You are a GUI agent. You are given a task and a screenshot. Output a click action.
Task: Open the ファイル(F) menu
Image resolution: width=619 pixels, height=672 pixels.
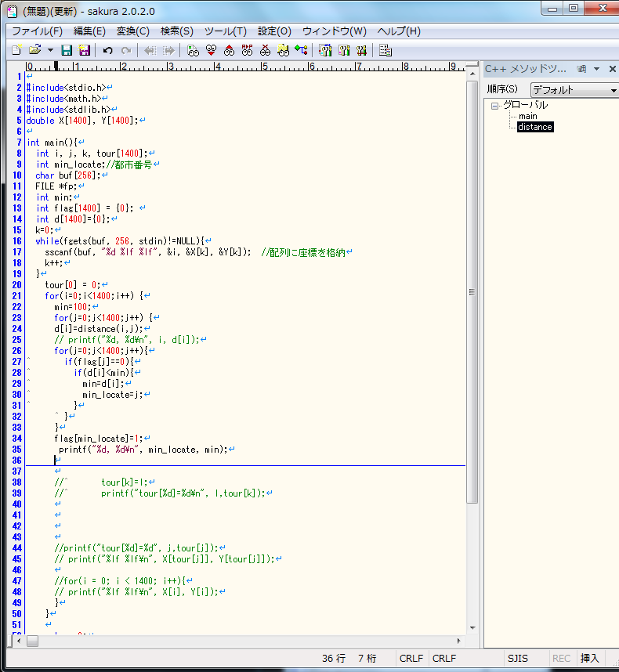(x=37, y=31)
